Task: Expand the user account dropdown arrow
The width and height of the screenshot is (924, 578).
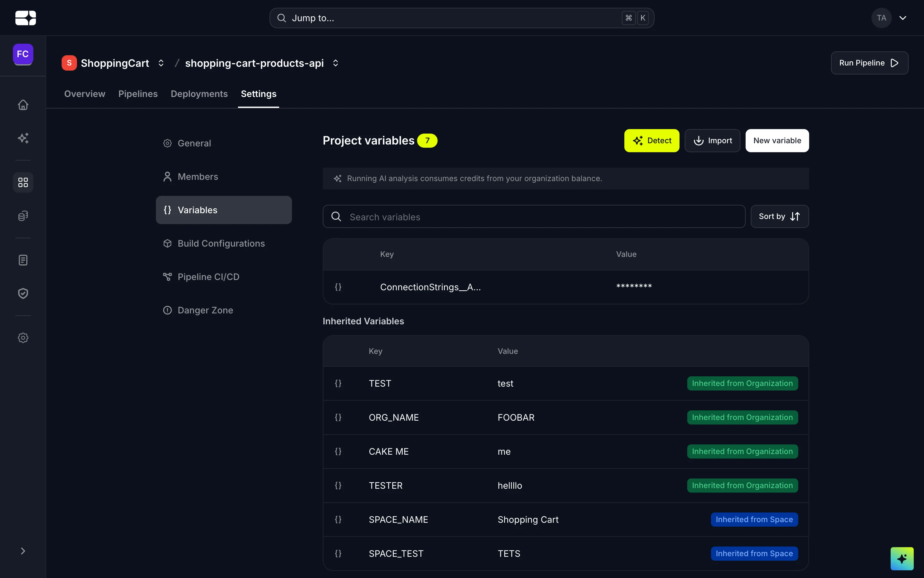Action: [x=903, y=18]
